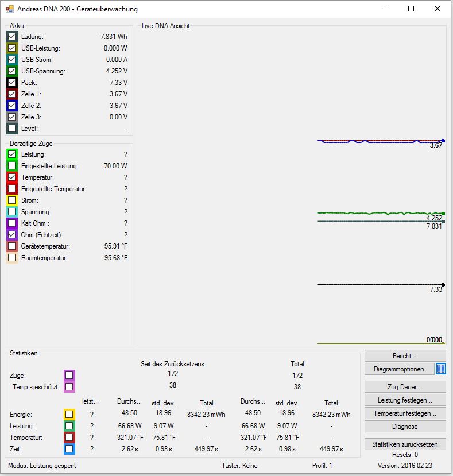Click the app icon in title bar
This screenshot has height=476, width=453.
[x=9, y=9]
